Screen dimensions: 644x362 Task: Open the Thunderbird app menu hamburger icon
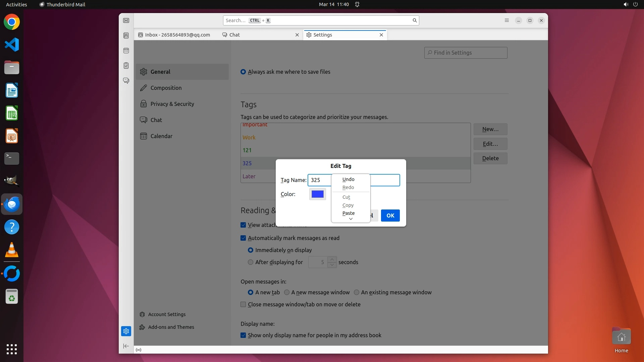click(x=507, y=20)
